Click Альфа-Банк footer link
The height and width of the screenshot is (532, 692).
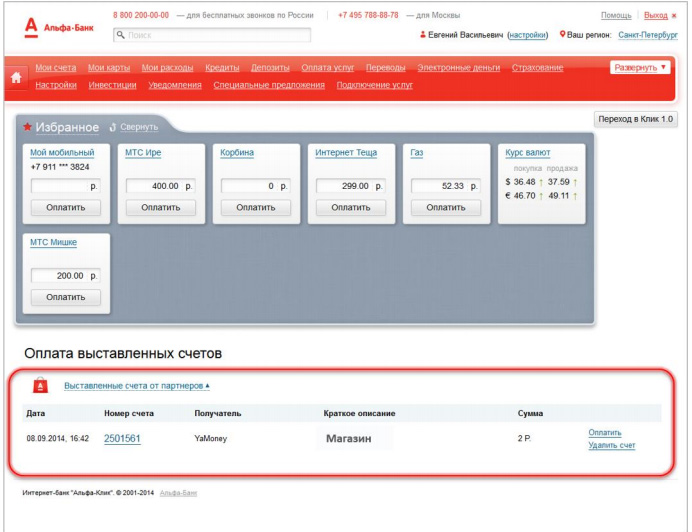tap(178, 493)
